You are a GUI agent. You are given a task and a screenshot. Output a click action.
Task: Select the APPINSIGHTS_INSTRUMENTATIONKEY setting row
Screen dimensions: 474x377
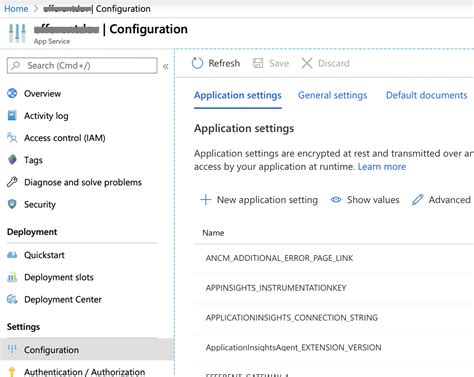(x=334, y=288)
